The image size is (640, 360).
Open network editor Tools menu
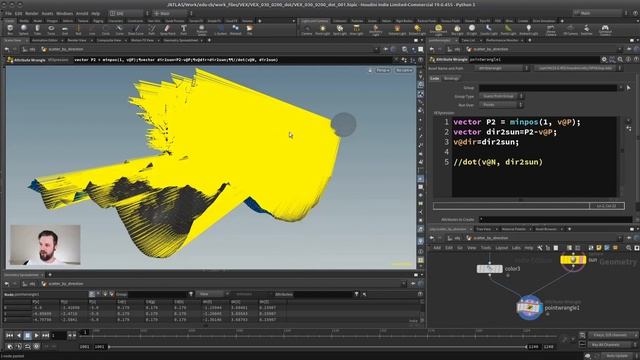(486, 248)
